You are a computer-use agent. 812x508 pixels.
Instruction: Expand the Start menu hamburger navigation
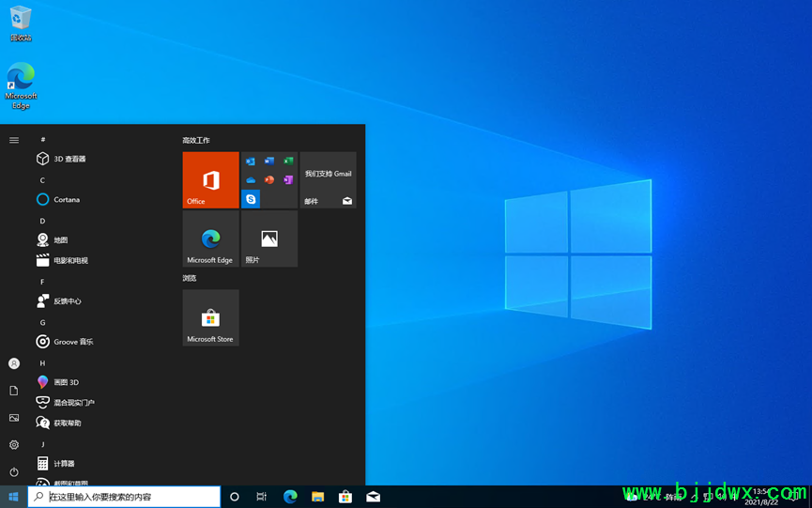14,140
